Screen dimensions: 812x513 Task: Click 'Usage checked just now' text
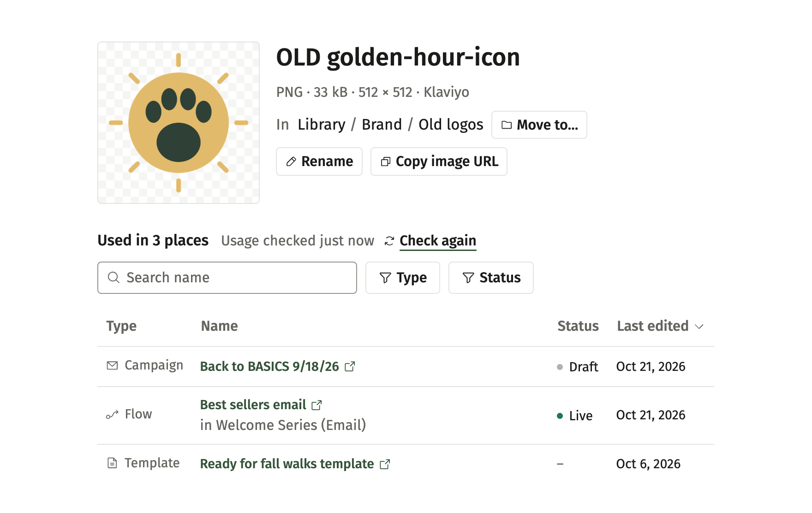[x=298, y=241]
